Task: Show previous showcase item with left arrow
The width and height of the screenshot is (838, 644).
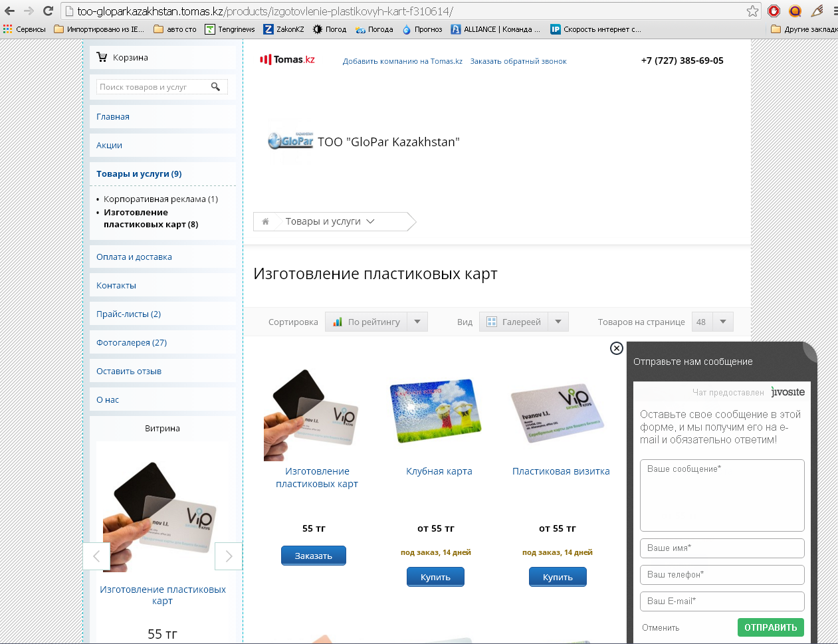Action: pos(96,556)
